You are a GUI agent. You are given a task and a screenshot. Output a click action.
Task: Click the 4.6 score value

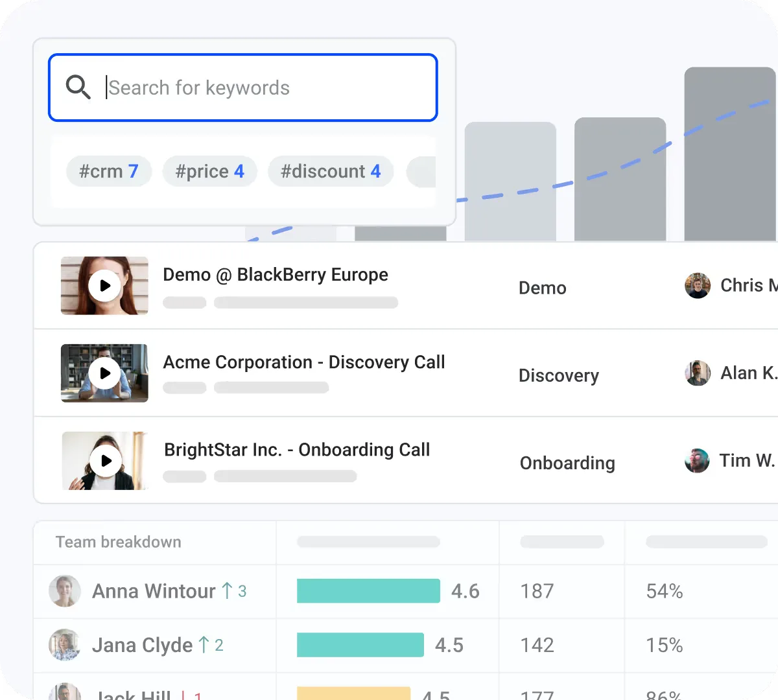(x=466, y=591)
